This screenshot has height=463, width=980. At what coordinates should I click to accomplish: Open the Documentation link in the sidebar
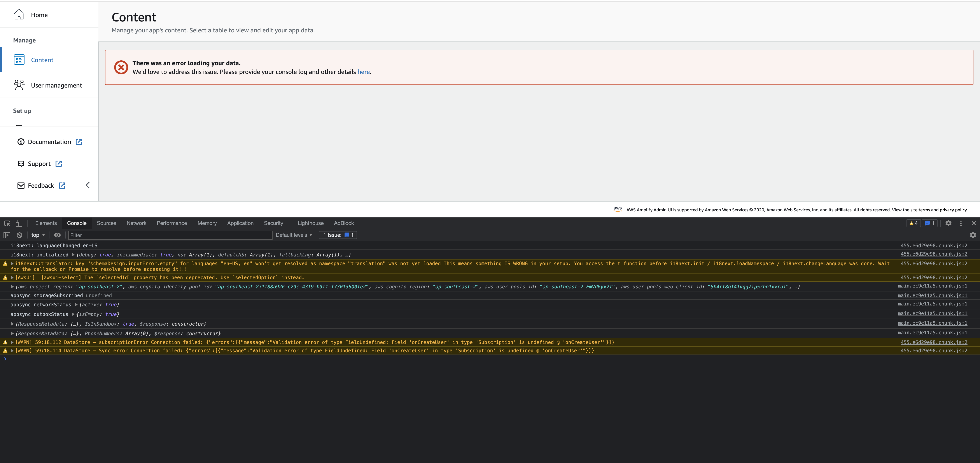tap(49, 142)
